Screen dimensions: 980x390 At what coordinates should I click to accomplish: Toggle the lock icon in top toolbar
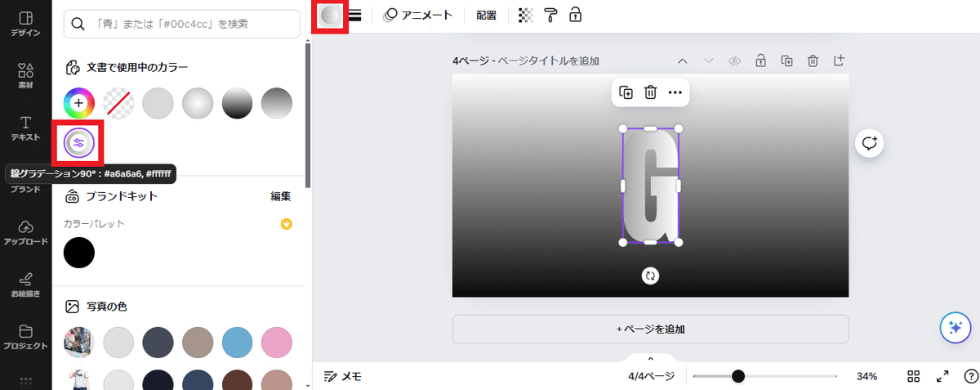pos(576,15)
